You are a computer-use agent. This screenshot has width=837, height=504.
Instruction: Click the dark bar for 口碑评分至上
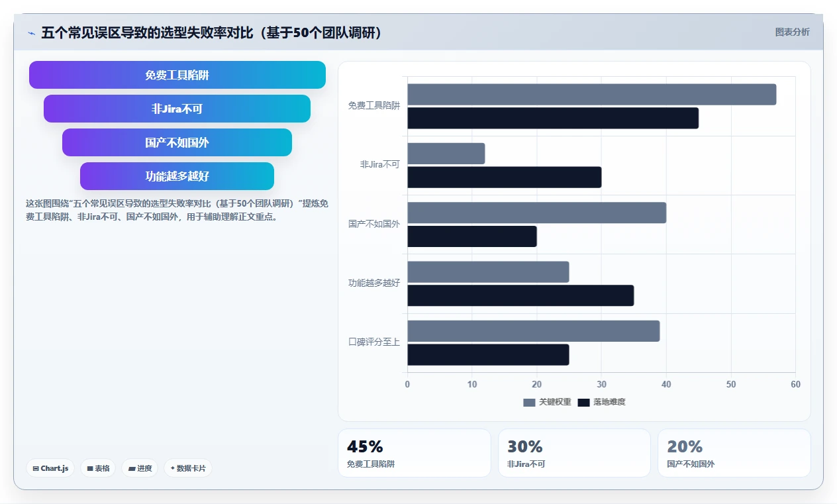[488, 354]
